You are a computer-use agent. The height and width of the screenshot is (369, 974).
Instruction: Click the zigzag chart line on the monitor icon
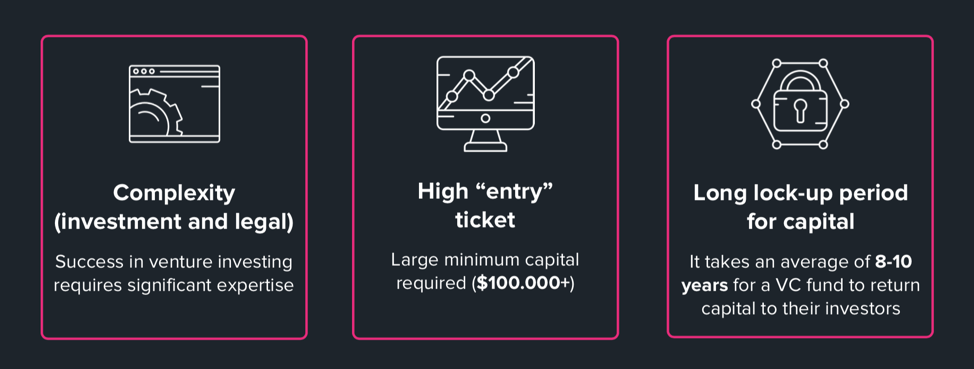tap(483, 86)
